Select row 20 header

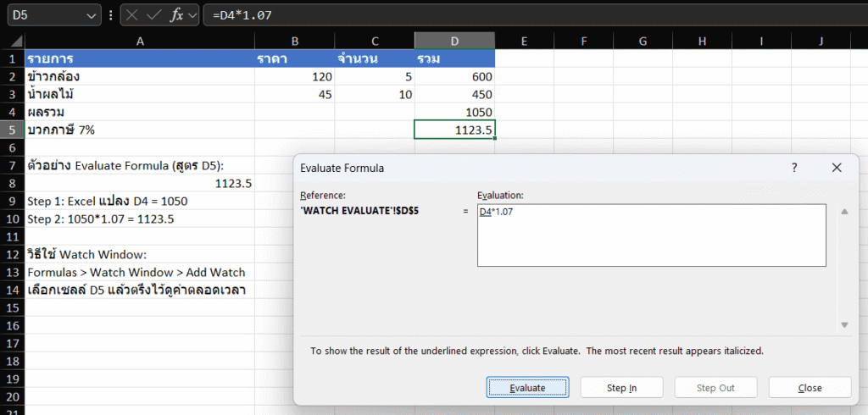[12, 396]
